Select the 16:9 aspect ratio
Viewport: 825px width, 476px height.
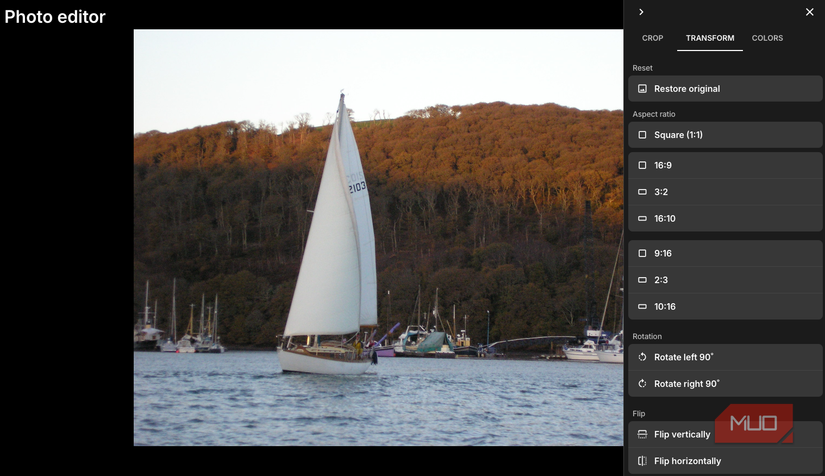click(x=725, y=165)
